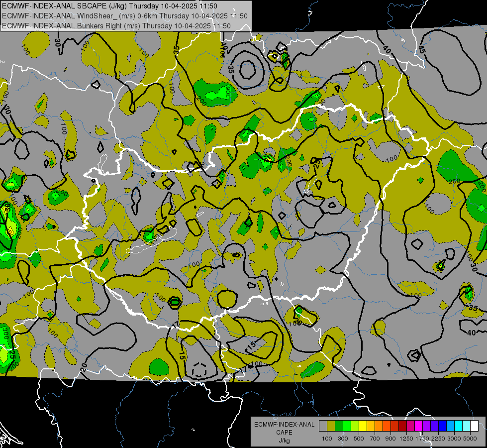Screen dimensions: 487x448
Task: Click the CAPE label in the legend
Action: (x=284, y=433)
